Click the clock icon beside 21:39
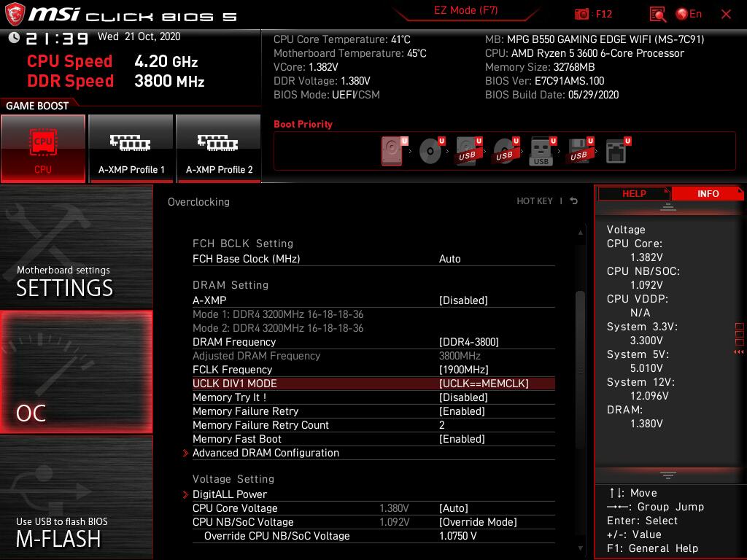Viewport: 747px width, 560px height. tap(14, 37)
